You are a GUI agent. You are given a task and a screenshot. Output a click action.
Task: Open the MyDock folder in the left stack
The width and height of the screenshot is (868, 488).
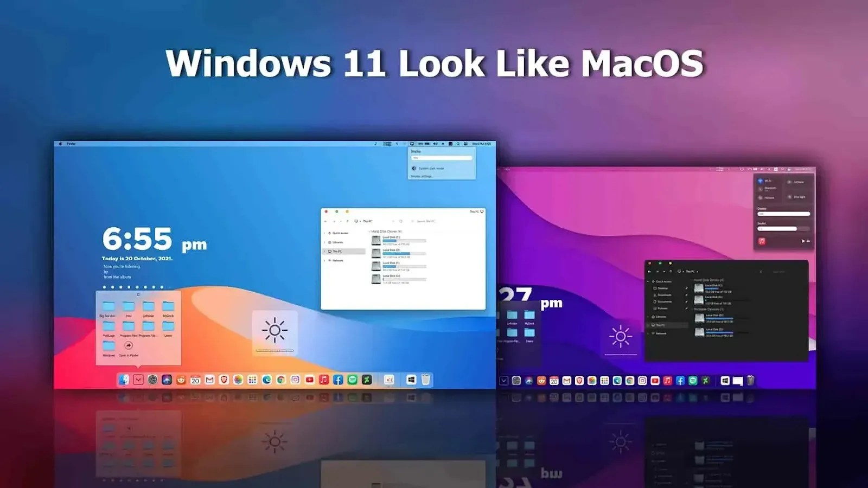click(168, 308)
